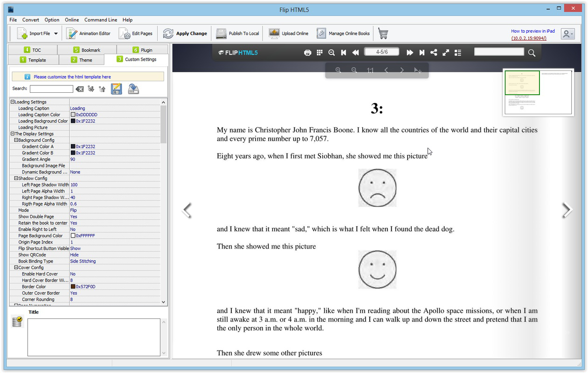The image size is (588, 373).
Task: Reset zoom with the 1:1 icon
Action: (370, 70)
